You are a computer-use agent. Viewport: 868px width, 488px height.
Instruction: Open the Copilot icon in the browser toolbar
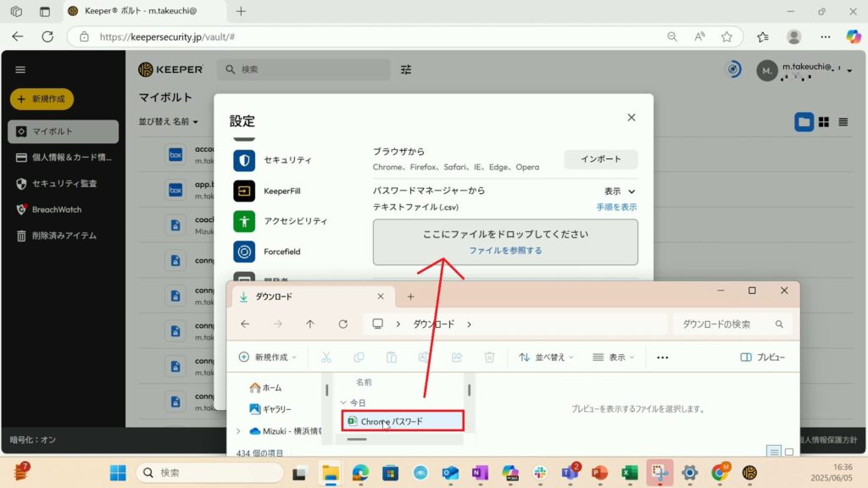coord(854,36)
